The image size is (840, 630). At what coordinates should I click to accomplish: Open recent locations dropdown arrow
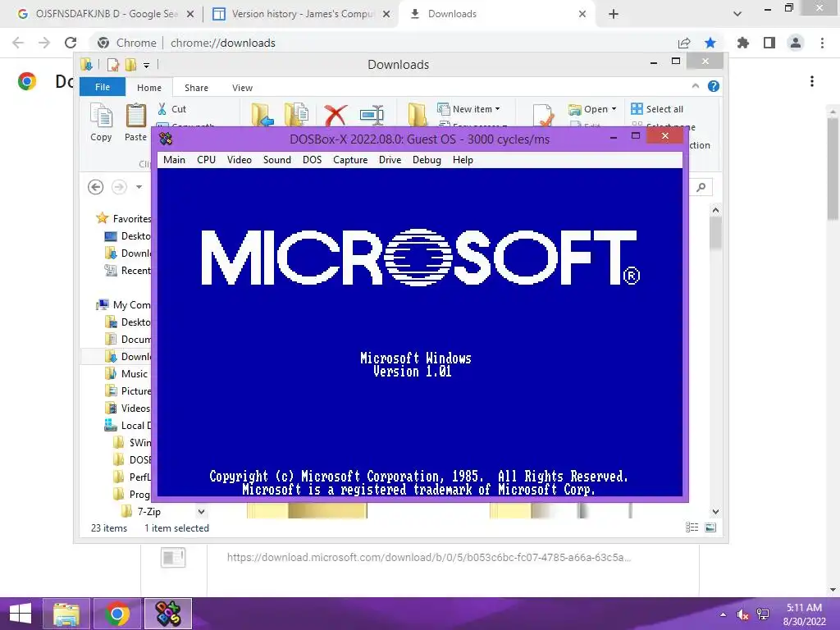139,187
